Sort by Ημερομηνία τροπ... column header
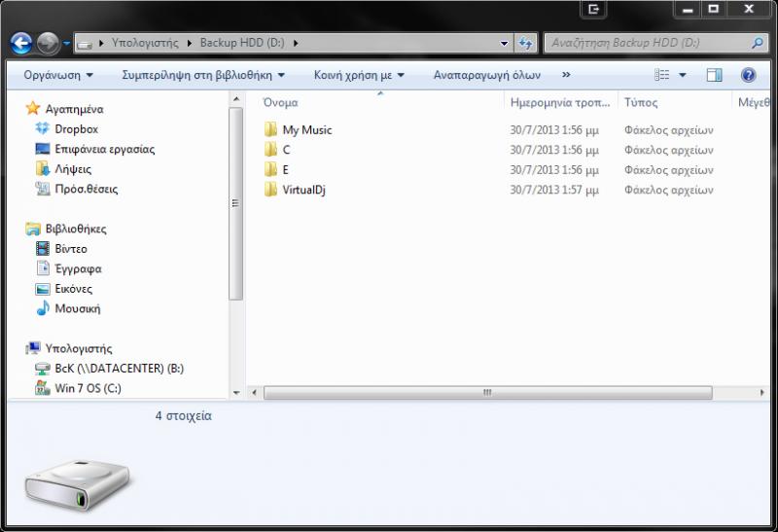778x532 pixels. 560,102
